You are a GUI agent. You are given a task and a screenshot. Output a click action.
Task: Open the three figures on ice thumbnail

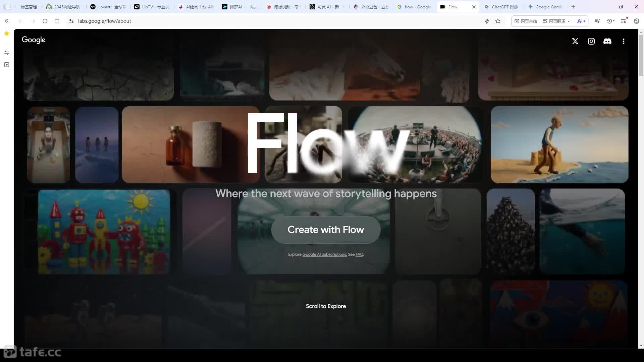97,144
